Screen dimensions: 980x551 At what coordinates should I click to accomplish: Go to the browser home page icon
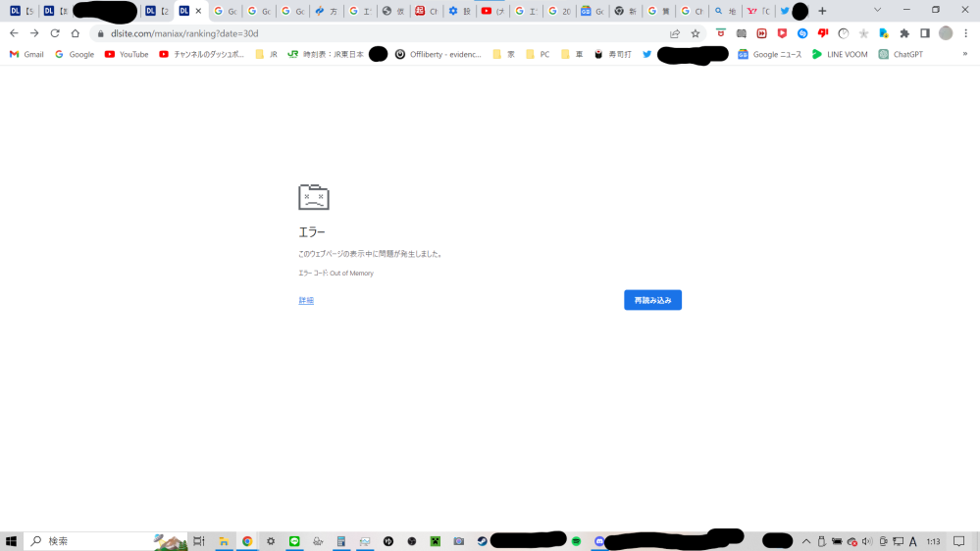click(x=76, y=33)
